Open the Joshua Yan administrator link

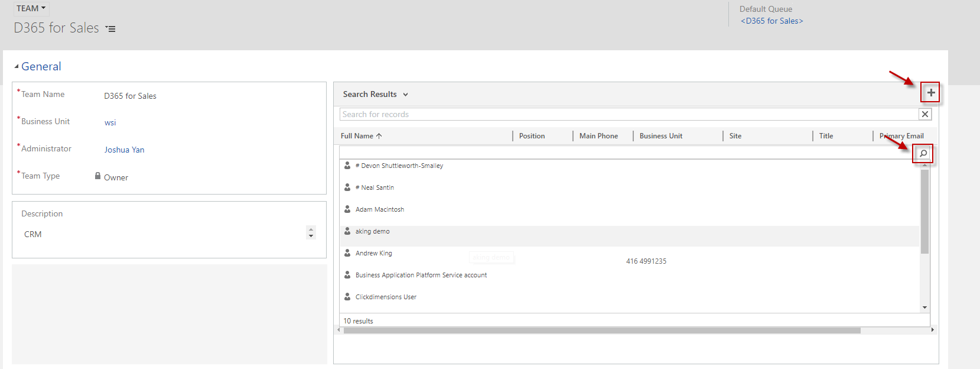pyautogui.click(x=125, y=150)
